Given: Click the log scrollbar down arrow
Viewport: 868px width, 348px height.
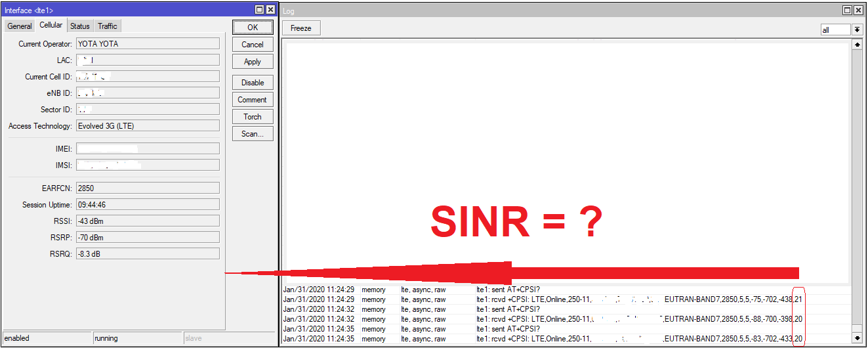Looking at the screenshot, I should pos(857,337).
